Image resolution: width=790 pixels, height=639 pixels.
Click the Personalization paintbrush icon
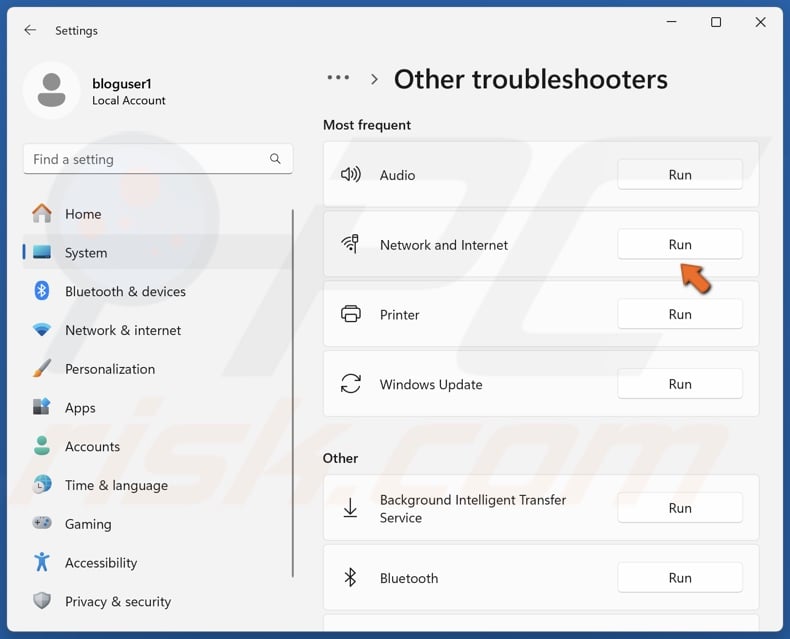pyautogui.click(x=42, y=368)
